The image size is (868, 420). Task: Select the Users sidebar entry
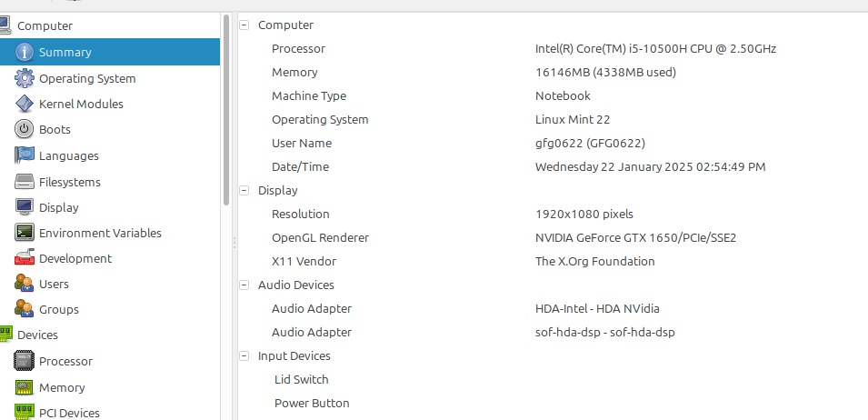coord(54,284)
